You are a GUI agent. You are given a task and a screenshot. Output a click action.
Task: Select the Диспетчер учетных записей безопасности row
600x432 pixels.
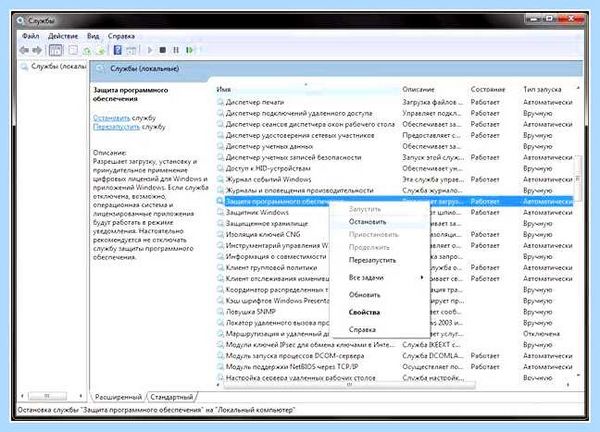(x=395, y=157)
